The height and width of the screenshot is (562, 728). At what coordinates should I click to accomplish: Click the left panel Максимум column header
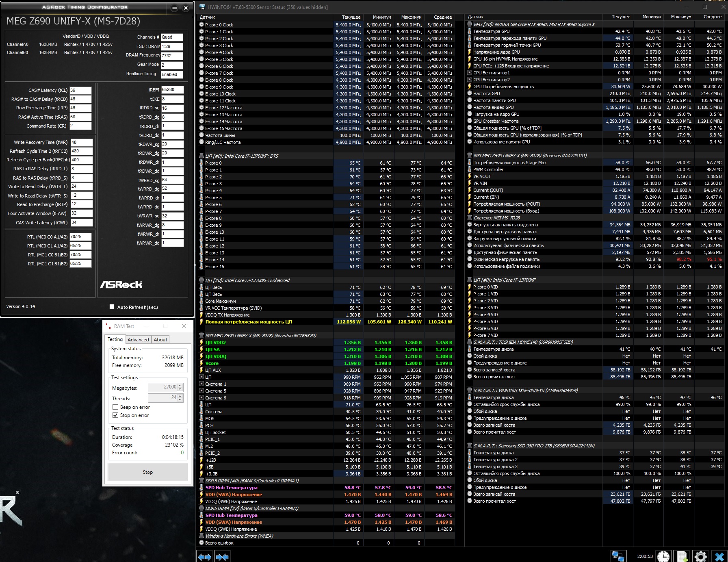409,17
